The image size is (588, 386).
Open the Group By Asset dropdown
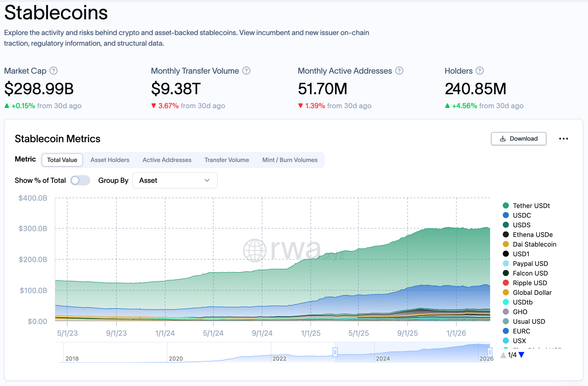(175, 181)
